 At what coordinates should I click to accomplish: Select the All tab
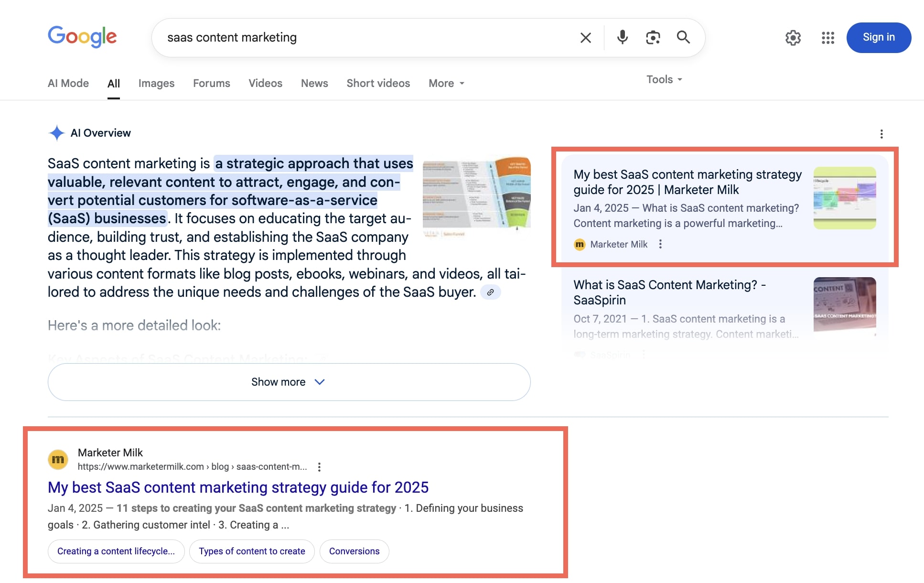click(114, 84)
